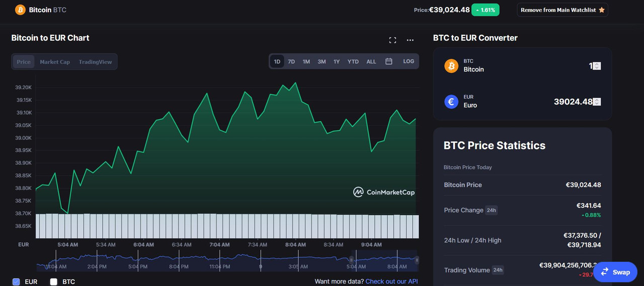Click the right handle of the range navigator
644x286 pixels.
click(417, 260)
